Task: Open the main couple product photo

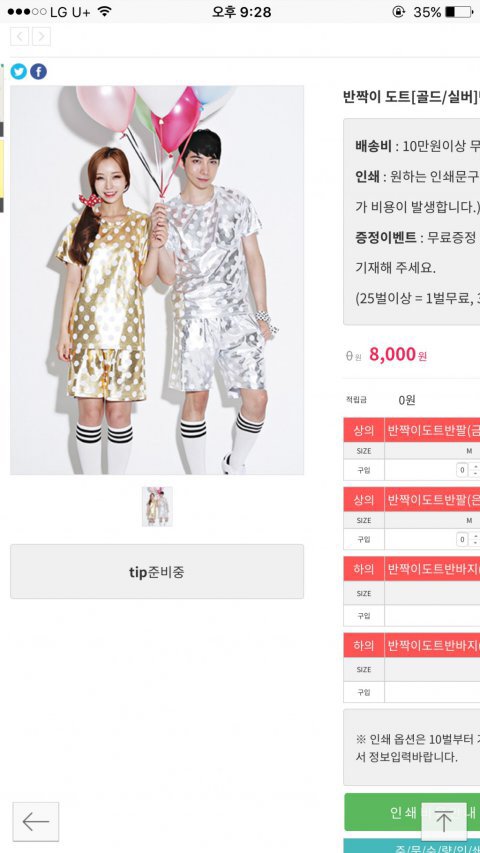Action: (x=157, y=280)
